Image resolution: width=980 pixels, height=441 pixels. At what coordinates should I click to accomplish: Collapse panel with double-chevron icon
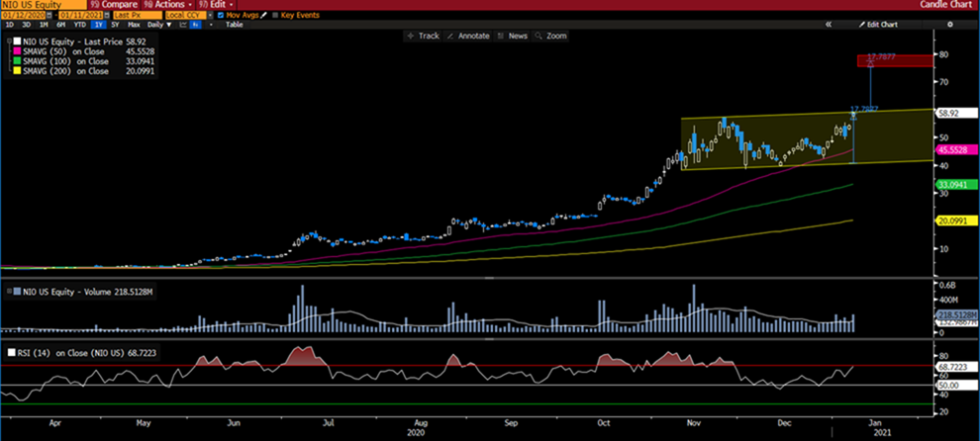[829, 25]
